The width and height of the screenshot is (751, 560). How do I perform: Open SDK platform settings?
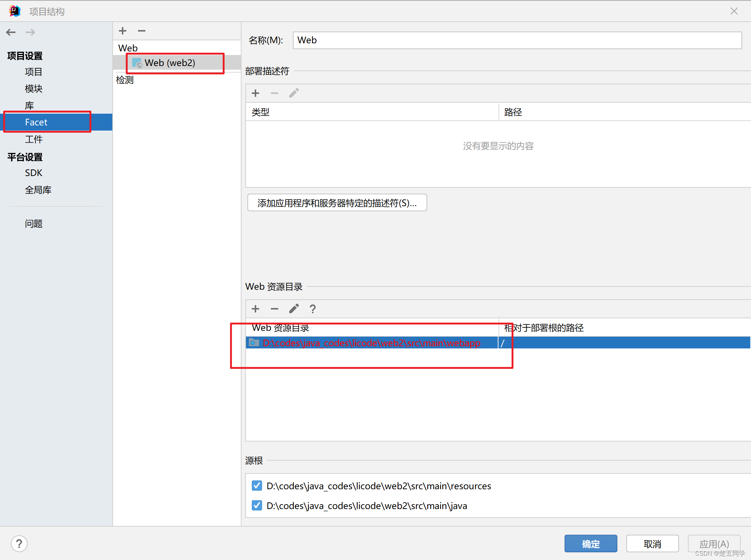click(x=33, y=173)
